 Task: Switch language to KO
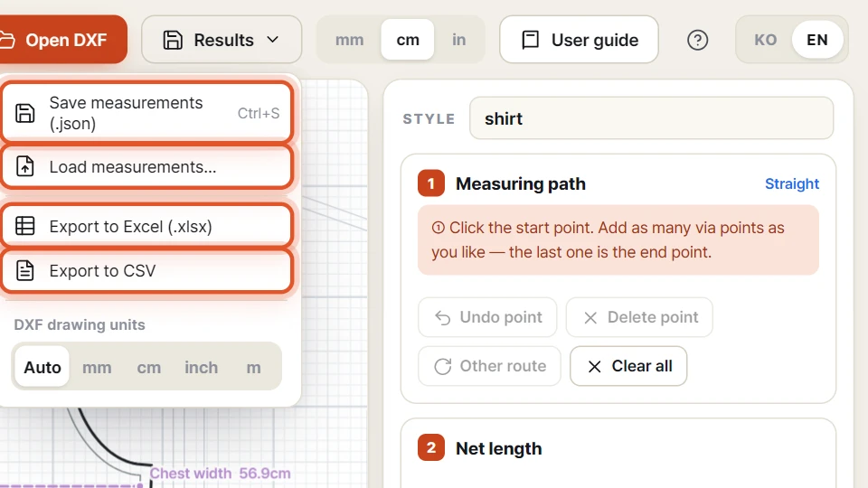pyautogui.click(x=765, y=40)
